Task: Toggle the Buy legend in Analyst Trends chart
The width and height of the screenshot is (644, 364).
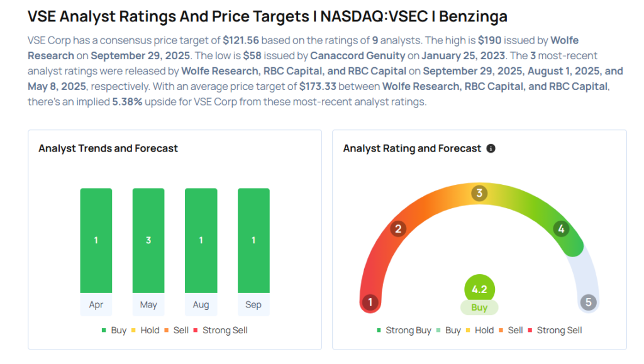Action: (114, 330)
